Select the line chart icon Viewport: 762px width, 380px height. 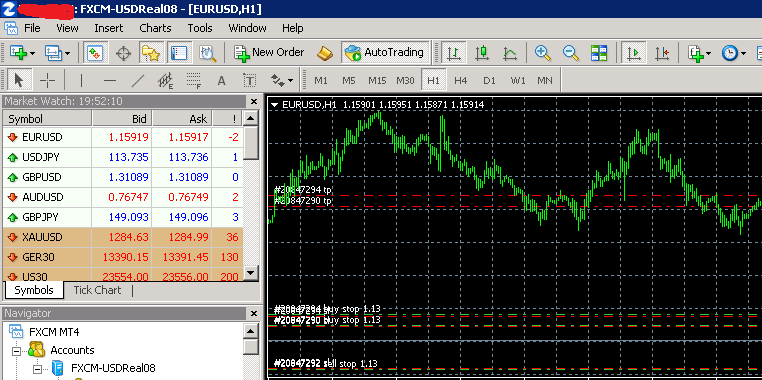[510, 52]
